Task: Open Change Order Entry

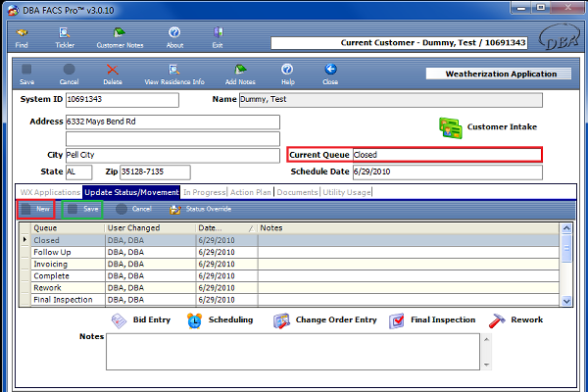Action: click(324, 320)
